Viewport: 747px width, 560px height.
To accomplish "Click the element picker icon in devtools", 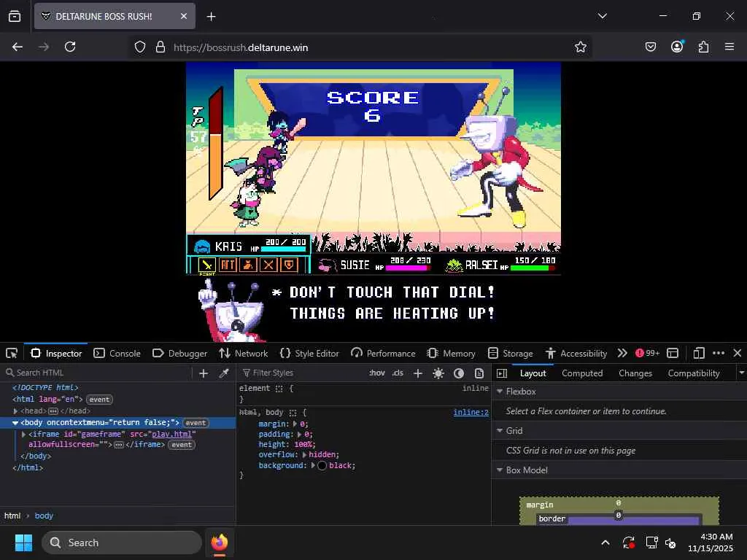I will pyautogui.click(x=12, y=354).
